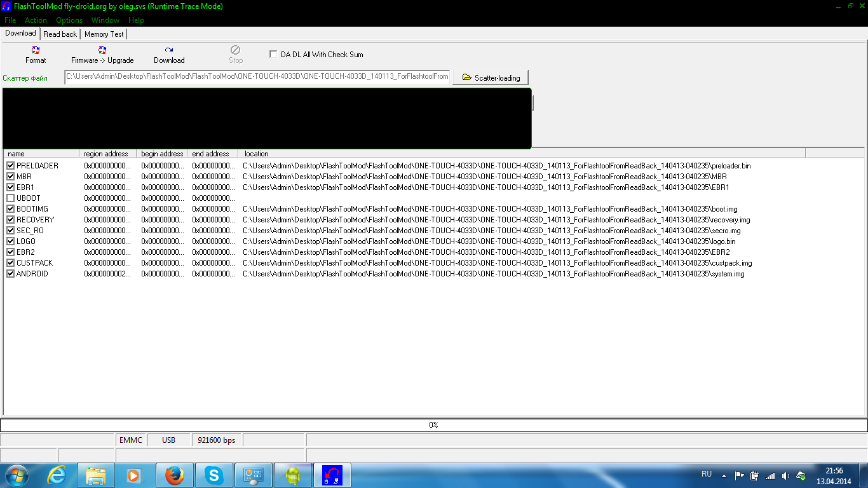
Task: Select the preloader.bin location path
Action: coord(497,166)
